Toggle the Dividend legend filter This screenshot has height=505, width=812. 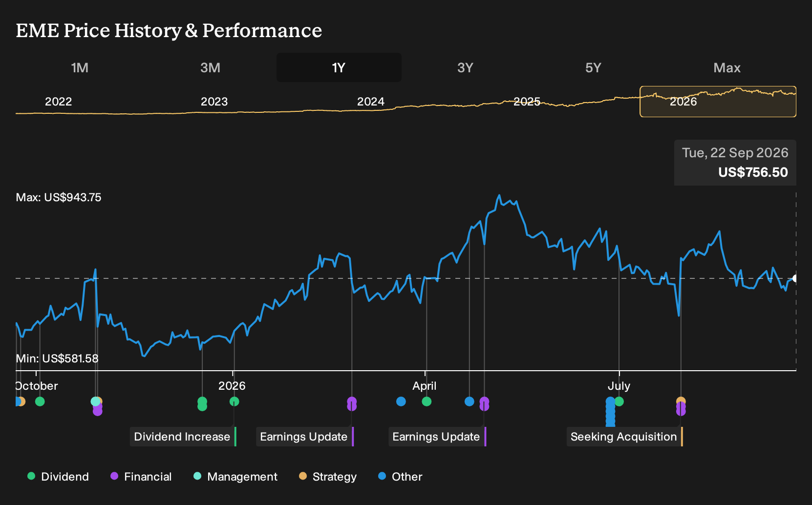pyautogui.click(x=58, y=477)
